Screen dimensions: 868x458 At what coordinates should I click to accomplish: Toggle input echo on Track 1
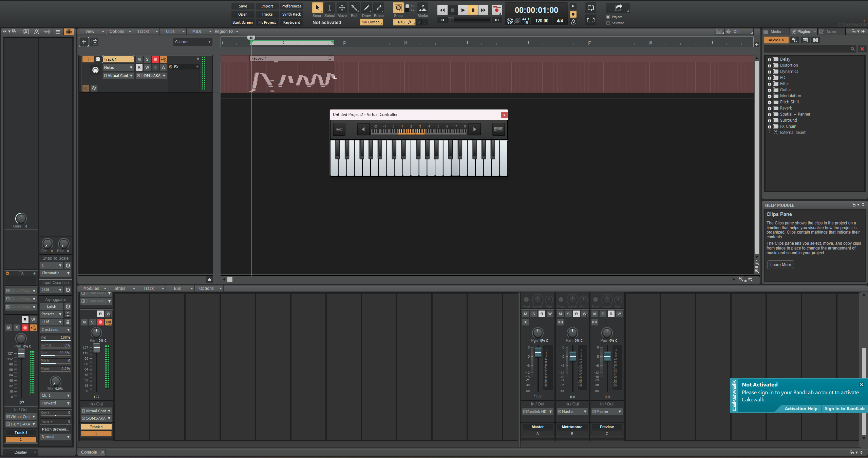coord(164,59)
